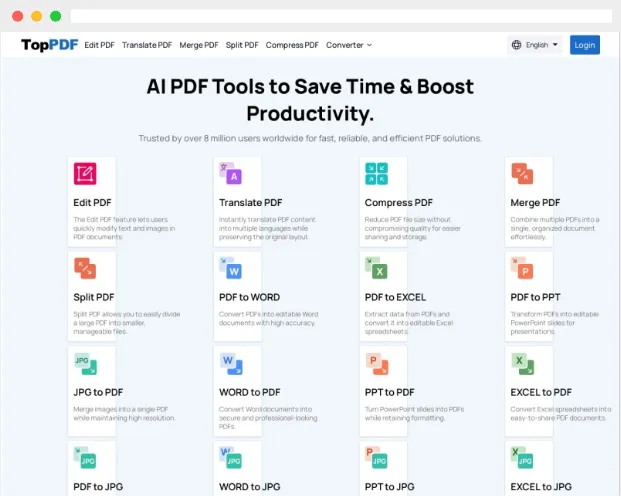This screenshot has height=496, width=621.
Task: Open the PPT to PDF card title
Action: 389,392
